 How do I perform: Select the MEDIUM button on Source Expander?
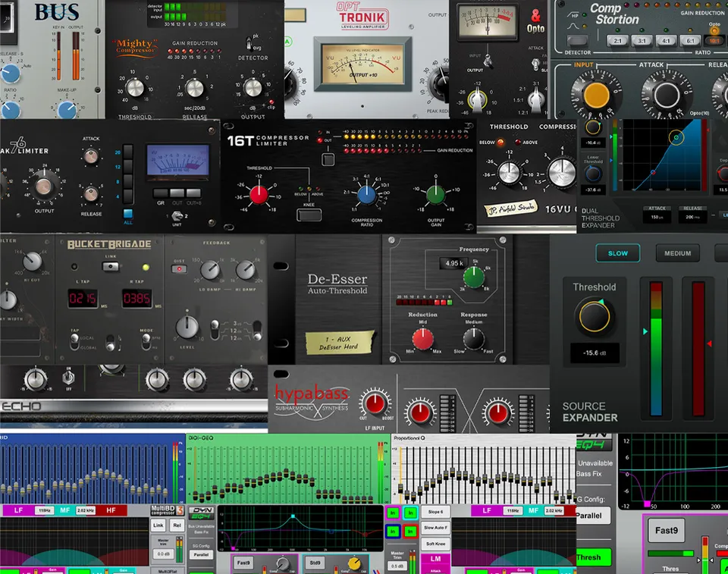pyautogui.click(x=677, y=253)
